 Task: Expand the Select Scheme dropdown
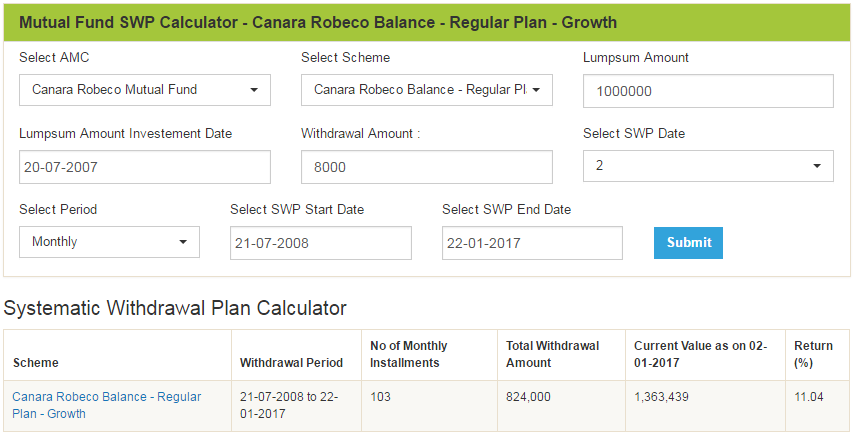426,90
